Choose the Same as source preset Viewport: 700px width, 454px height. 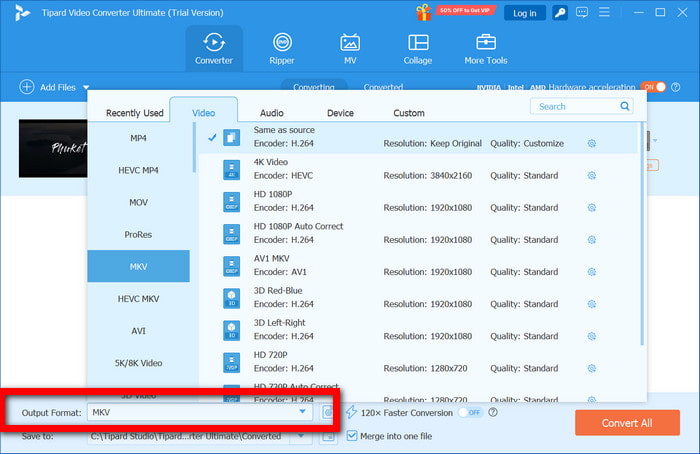coord(418,137)
